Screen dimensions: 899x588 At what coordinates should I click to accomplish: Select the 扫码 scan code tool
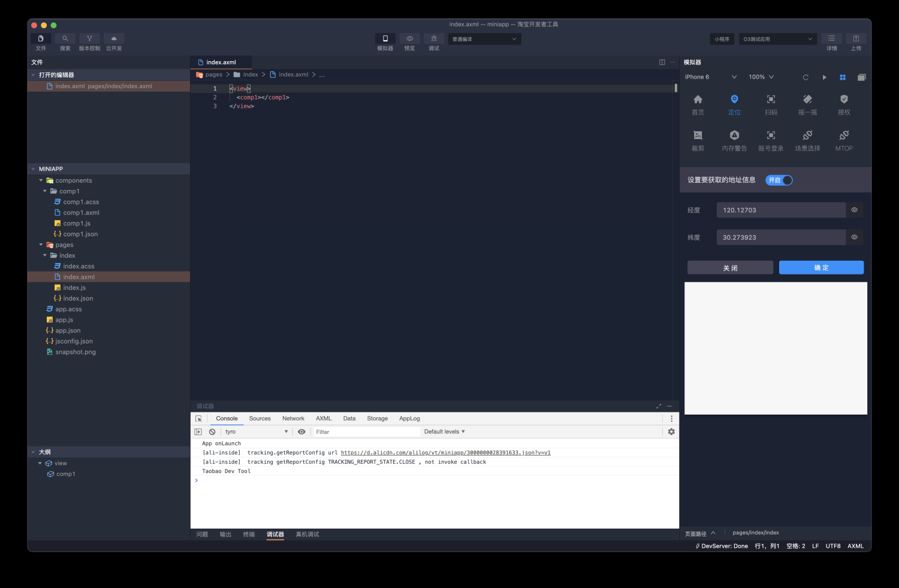click(x=771, y=104)
